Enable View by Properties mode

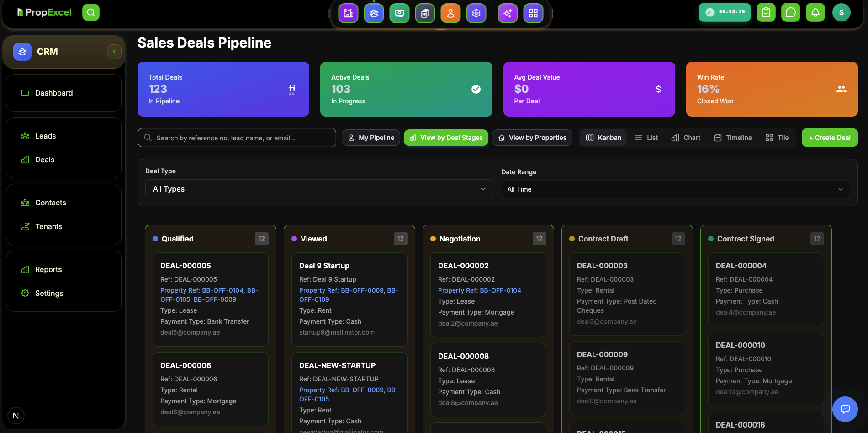click(532, 137)
